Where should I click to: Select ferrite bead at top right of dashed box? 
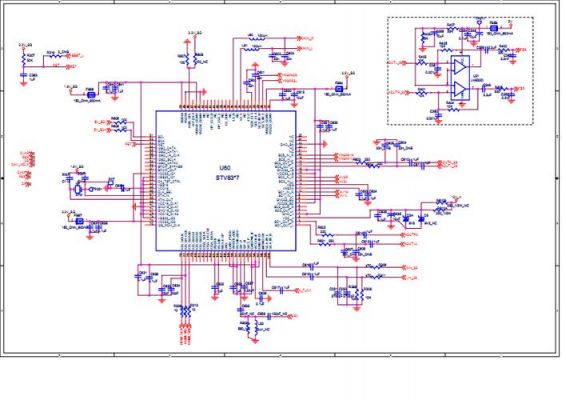tap(493, 28)
